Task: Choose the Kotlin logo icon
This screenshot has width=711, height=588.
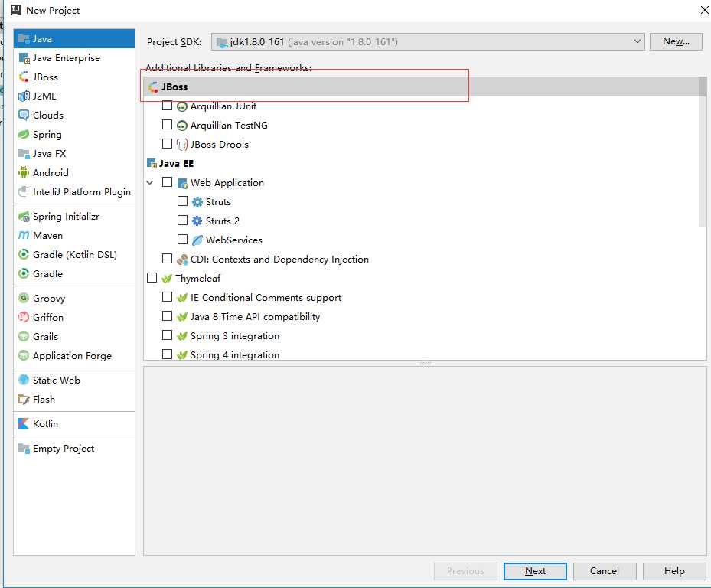Action: (x=24, y=423)
